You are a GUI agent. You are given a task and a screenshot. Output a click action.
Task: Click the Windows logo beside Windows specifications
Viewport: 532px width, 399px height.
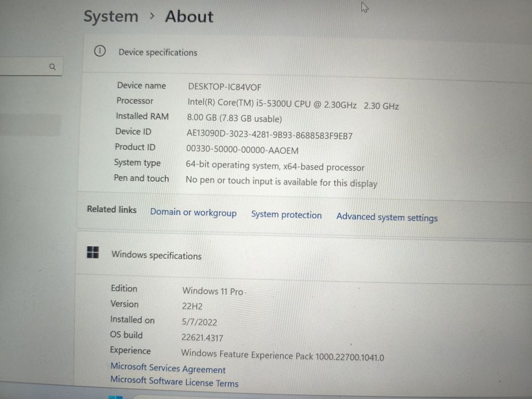click(92, 252)
